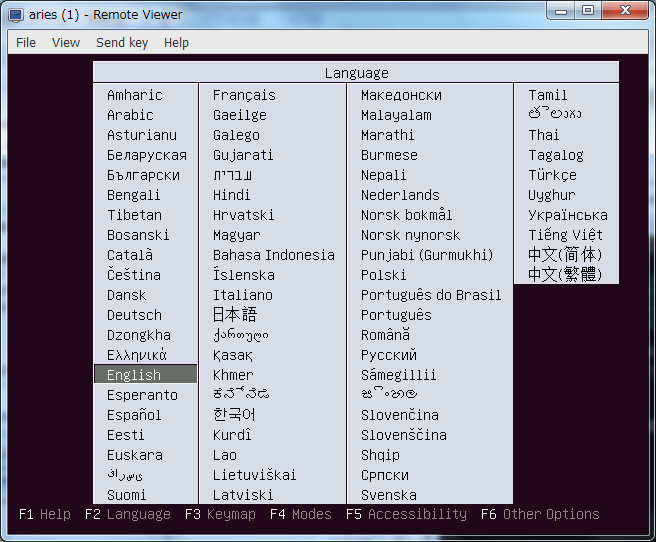Click the Remote Viewer title bar icon
656x542 pixels.
pyautogui.click(x=16, y=15)
